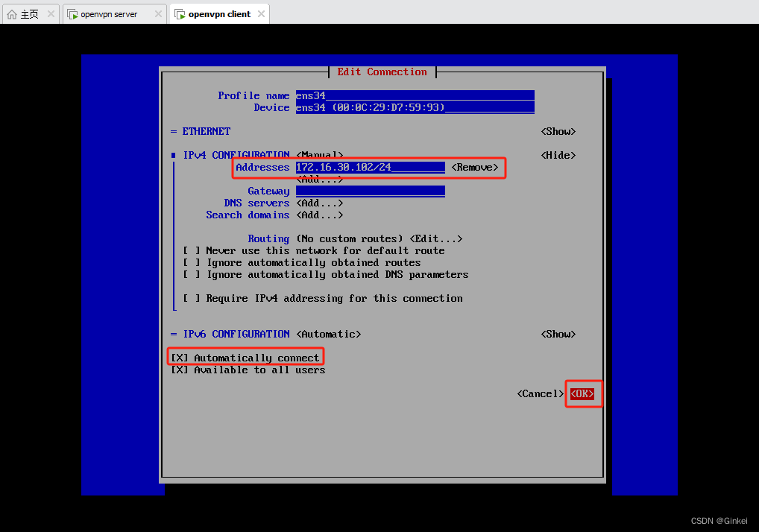Toggle Require IPv4 addressing for this connection
This screenshot has height=532, width=759.
point(191,298)
